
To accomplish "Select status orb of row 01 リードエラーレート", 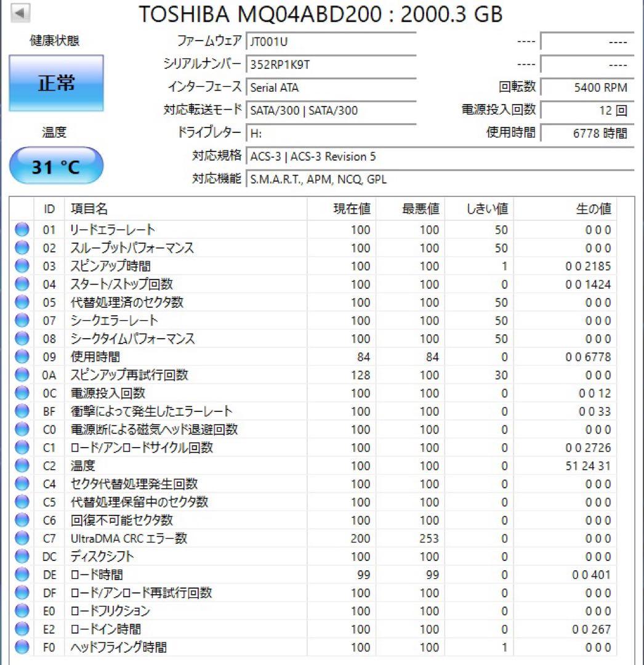I will click(22, 230).
